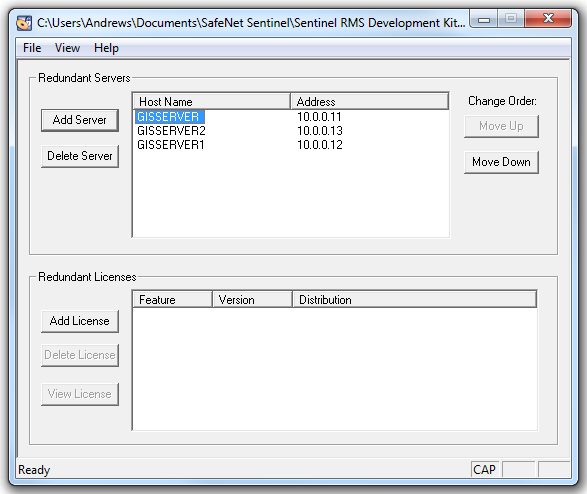The width and height of the screenshot is (587, 494).
Task: Click the Feature column header
Action: tap(173, 300)
